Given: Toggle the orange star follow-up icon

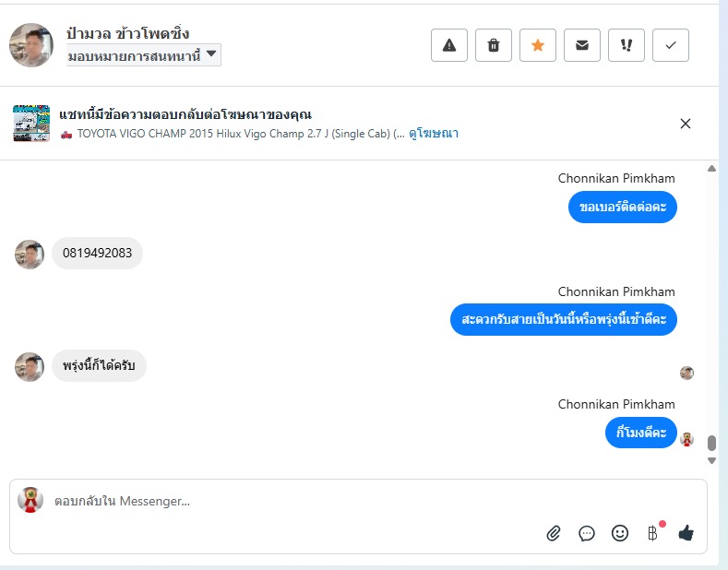Looking at the screenshot, I should pos(538,45).
